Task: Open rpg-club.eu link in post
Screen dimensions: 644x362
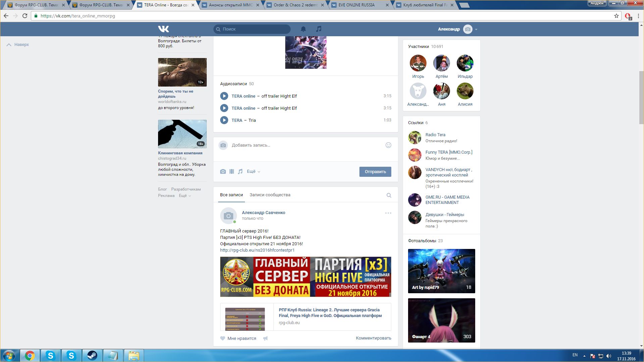Action: (x=257, y=250)
